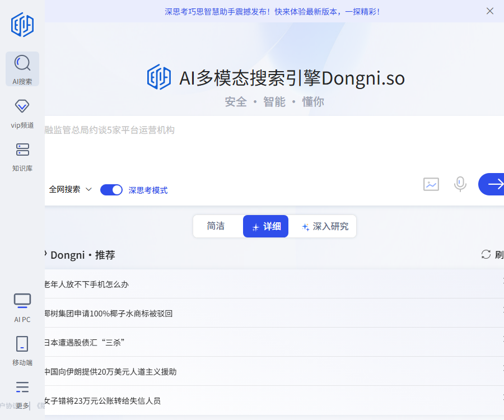Submit search with the blue arrow button
The image size is (504, 420).
pyautogui.click(x=491, y=184)
